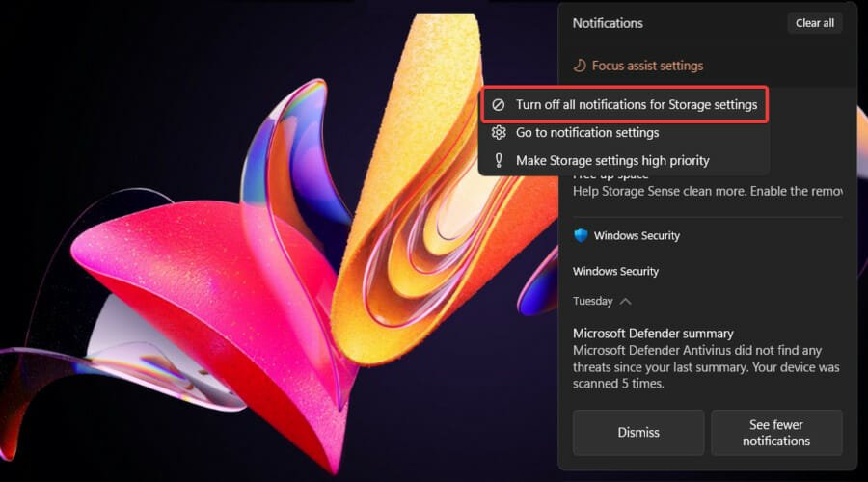868x482 pixels.
Task: Collapse the Tuesday group using its chevron
Action: [626, 301]
